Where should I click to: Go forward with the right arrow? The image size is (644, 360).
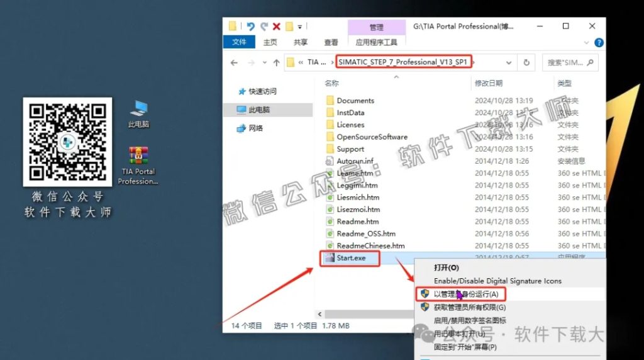pos(251,62)
